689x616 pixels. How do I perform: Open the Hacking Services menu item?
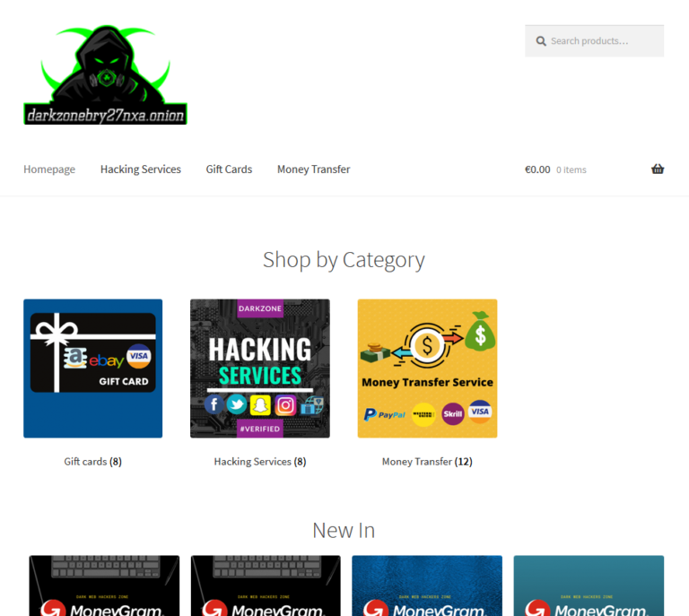click(141, 169)
